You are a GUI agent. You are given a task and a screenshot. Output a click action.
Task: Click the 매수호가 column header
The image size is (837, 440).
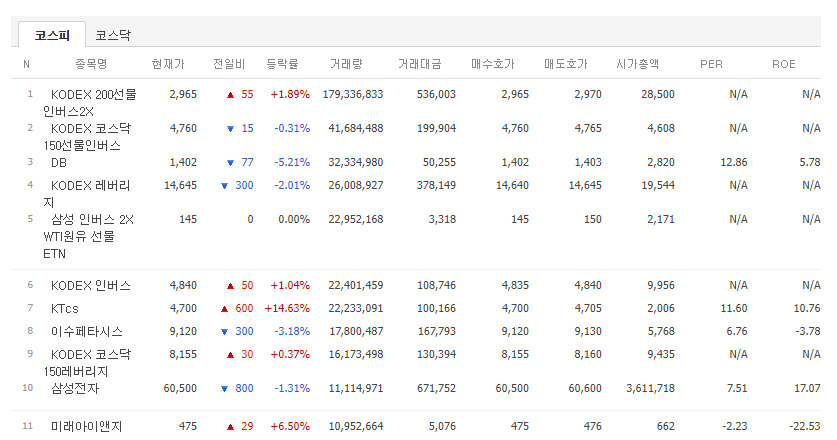492,64
